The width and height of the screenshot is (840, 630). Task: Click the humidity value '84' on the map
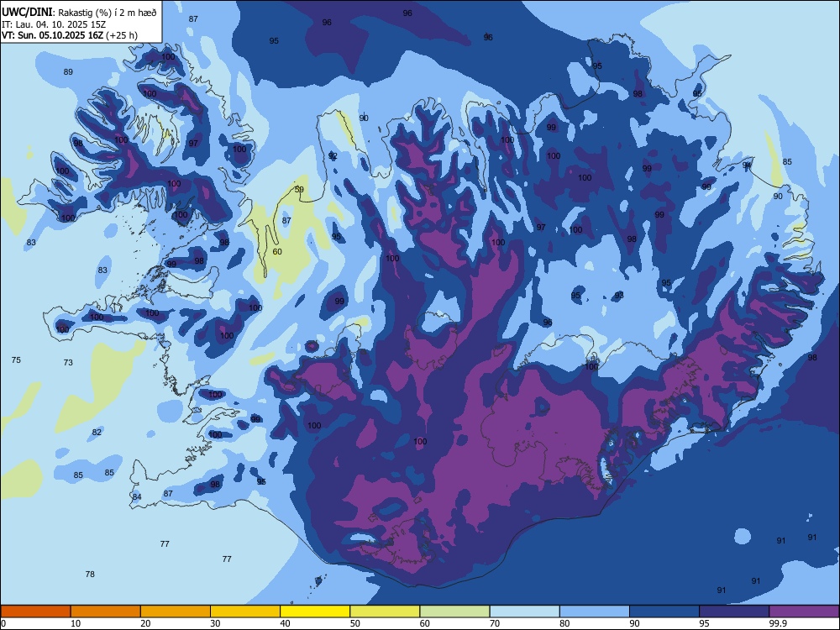(137, 496)
